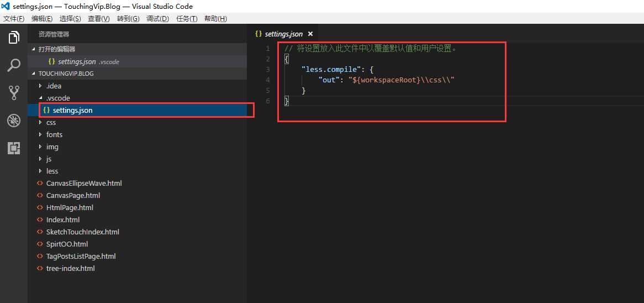This screenshot has height=303, width=644.
Task: Collapse the 打开的编辑器 section
Action: (x=34, y=49)
